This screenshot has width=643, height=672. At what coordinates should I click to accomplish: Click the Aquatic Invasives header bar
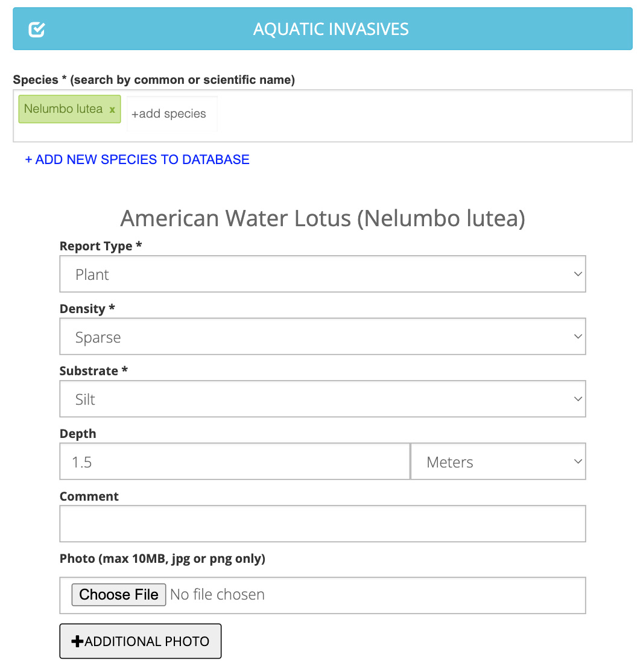coord(331,29)
